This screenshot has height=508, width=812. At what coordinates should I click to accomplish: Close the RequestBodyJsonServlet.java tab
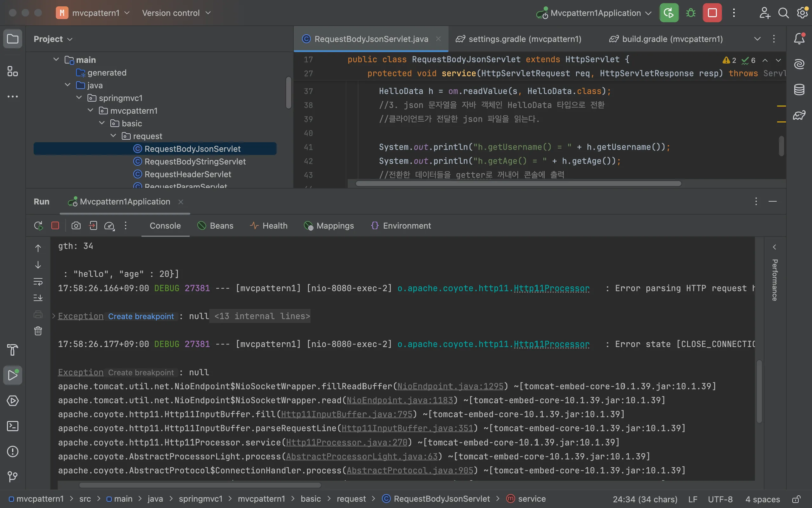(438, 39)
